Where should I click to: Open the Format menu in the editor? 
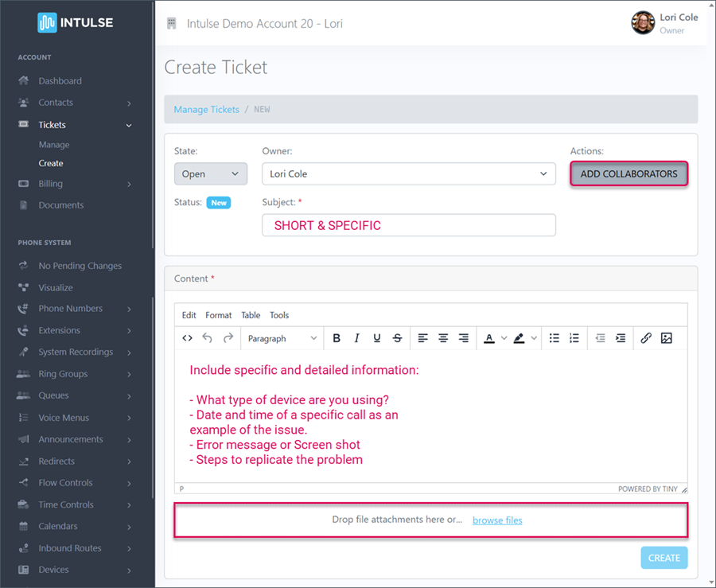point(218,315)
